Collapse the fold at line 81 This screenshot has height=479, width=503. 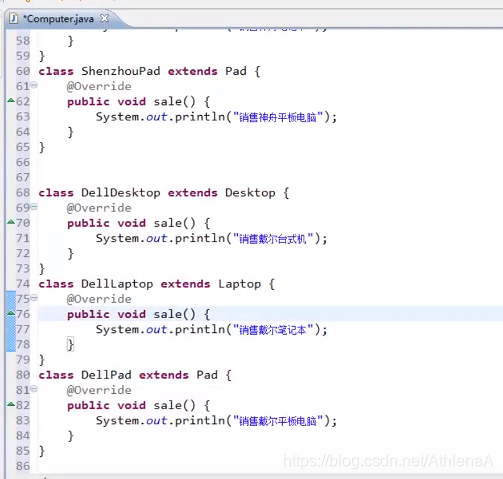(34, 389)
